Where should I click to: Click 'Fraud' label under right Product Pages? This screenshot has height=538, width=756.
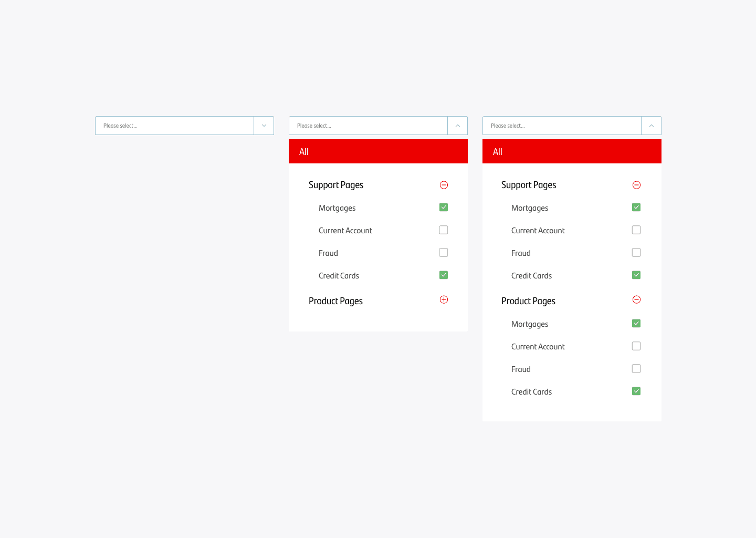521,369
